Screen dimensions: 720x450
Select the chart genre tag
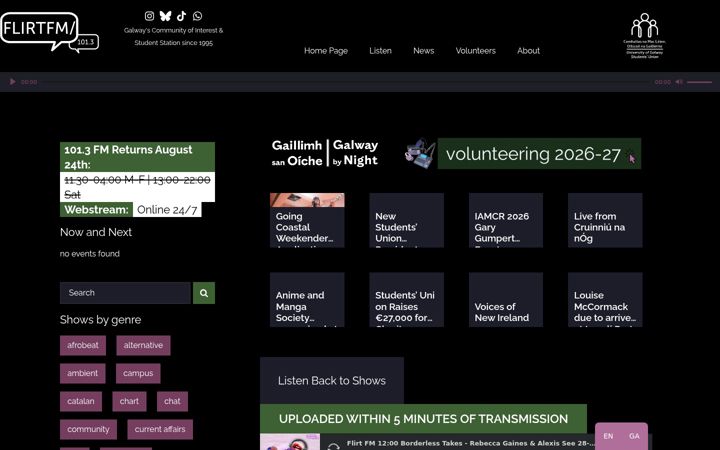coord(129,401)
